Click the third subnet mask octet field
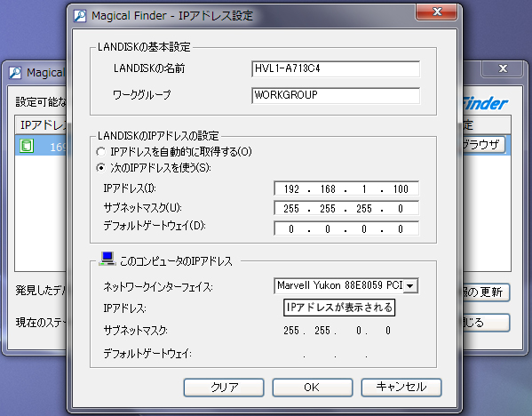Image resolution: width=532 pixels, height=416 pixels. [x=364, y=209]
